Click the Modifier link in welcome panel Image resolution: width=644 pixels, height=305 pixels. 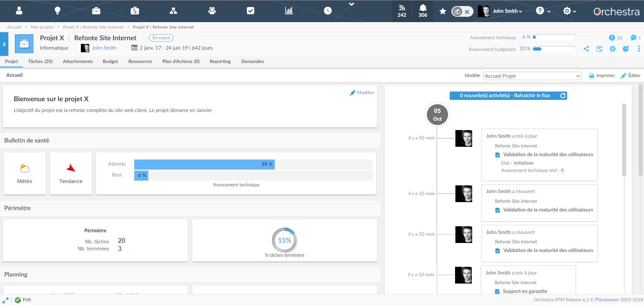click(x=362, y=93)
